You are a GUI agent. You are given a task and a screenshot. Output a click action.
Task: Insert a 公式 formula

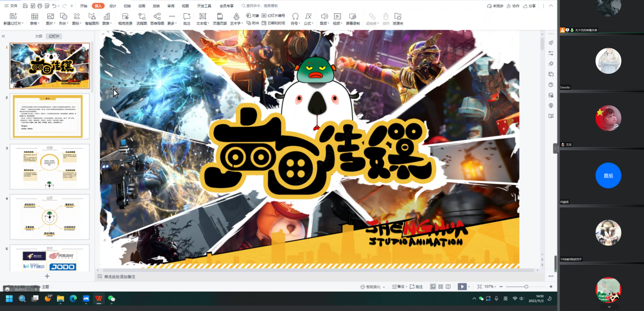pyautogui.click(x=309, y=19)
